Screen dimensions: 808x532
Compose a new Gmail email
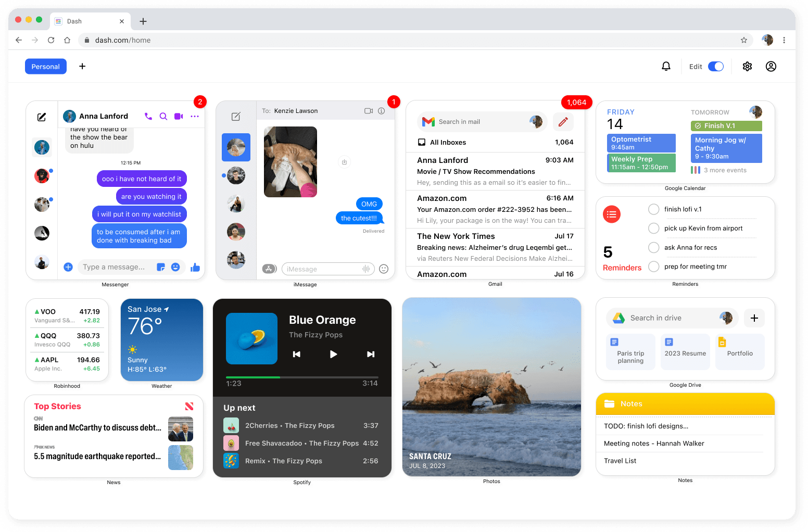tap(563, 122)
